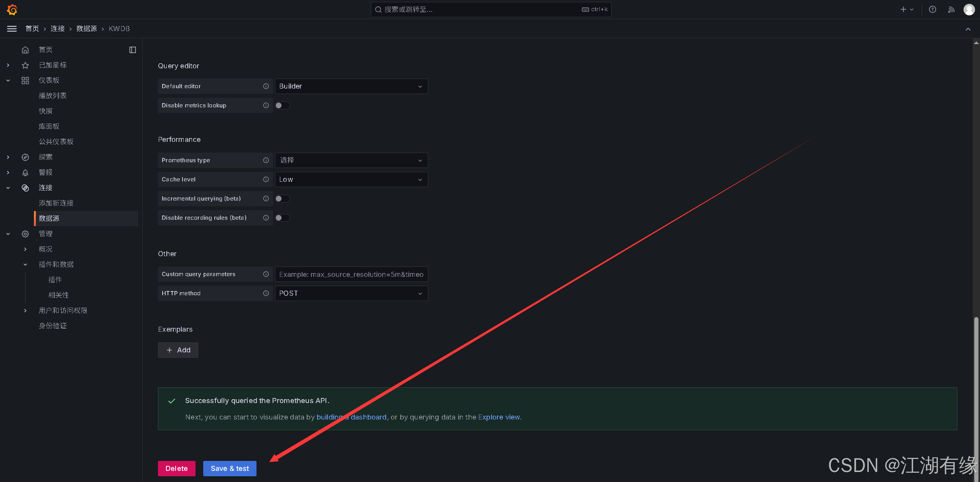Screen dimensions: 980x482
Task: Open the help question-mark icon
Action: [x=932, y=10]
